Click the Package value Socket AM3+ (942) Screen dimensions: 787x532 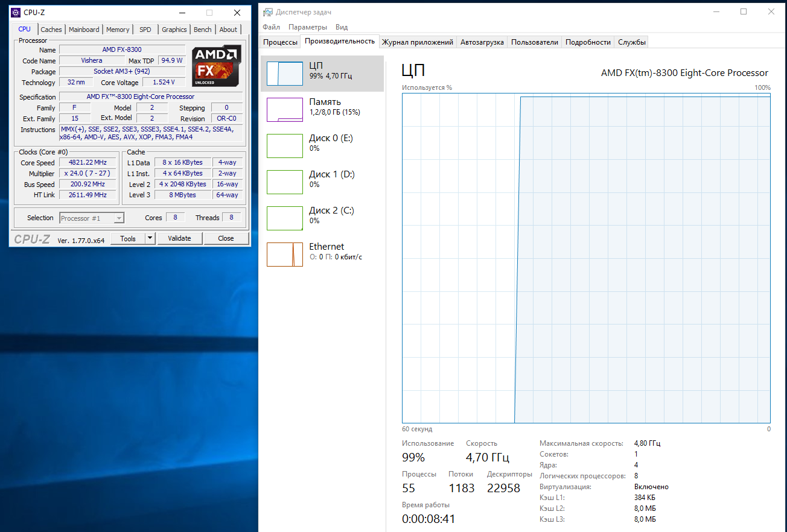122,72
